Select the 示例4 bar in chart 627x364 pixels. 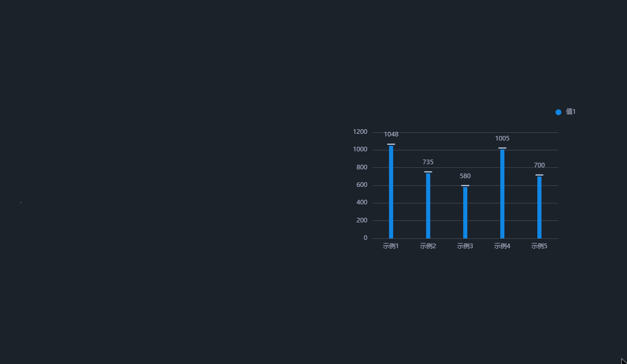coord(502,194)
